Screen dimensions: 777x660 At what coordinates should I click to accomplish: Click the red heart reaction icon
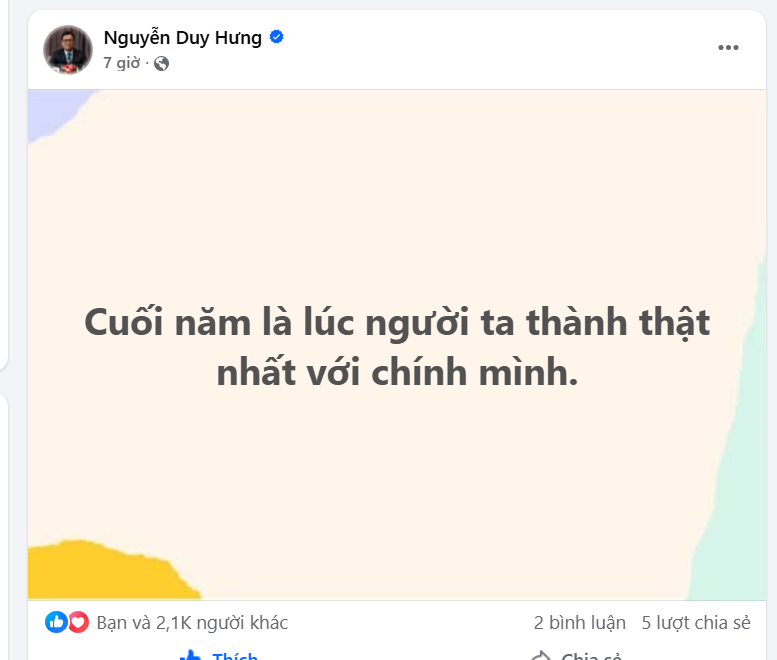[78, 622]
